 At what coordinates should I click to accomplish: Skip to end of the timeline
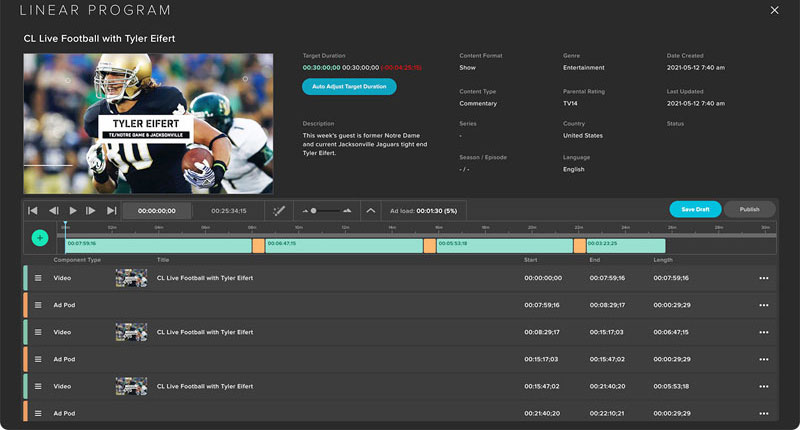click(112, 211)
